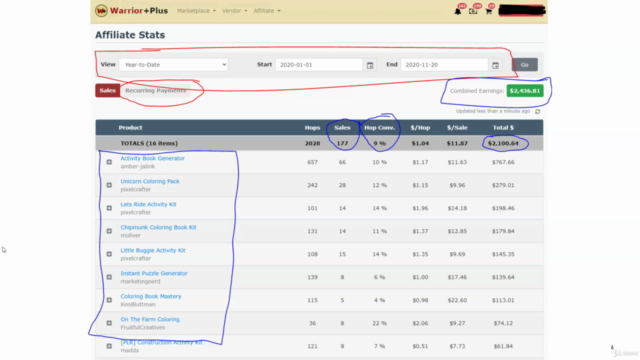Click the Hop Conv. column header
Viewport: 640px width, 360px height.
click(x=380, y=127)
